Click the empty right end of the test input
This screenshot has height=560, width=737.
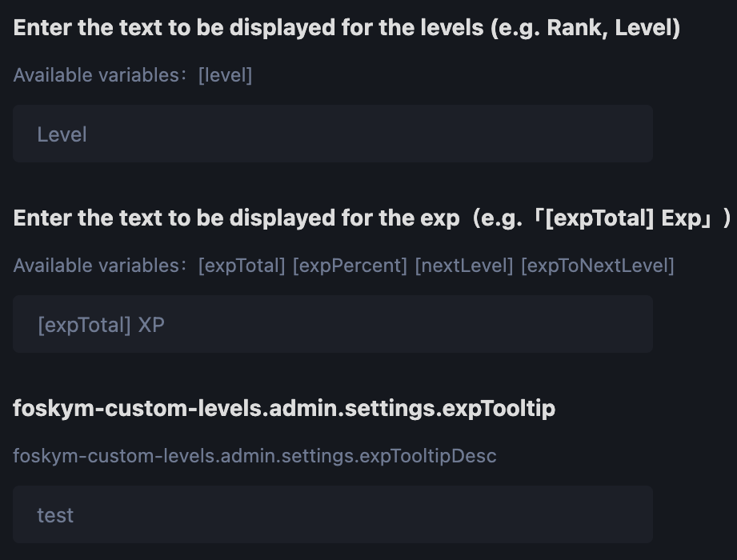[x=560, y=515]
